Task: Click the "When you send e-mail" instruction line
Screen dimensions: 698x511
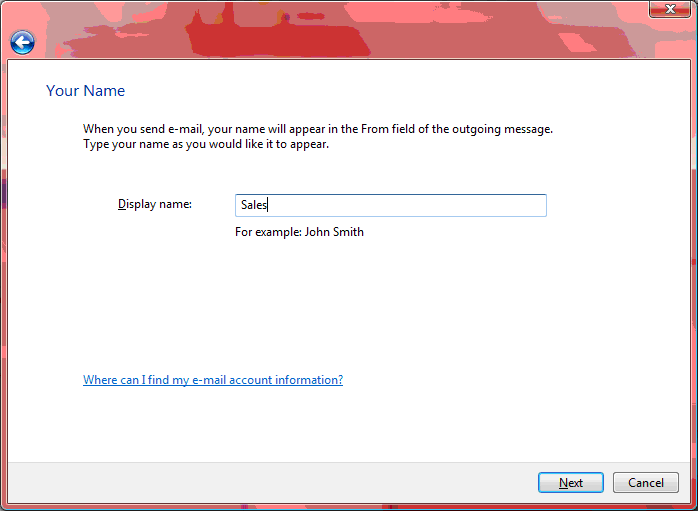Action: (317, 129)
